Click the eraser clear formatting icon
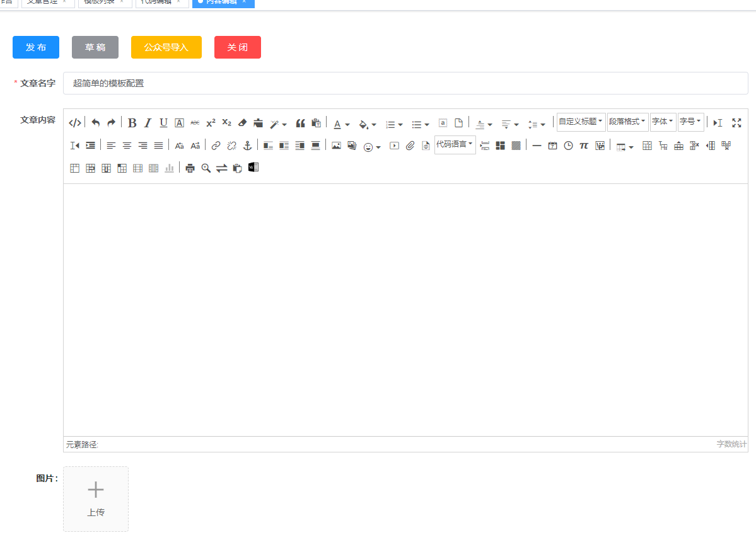The image size is (756, 552). pyautogui.click(x=242, y=123)
